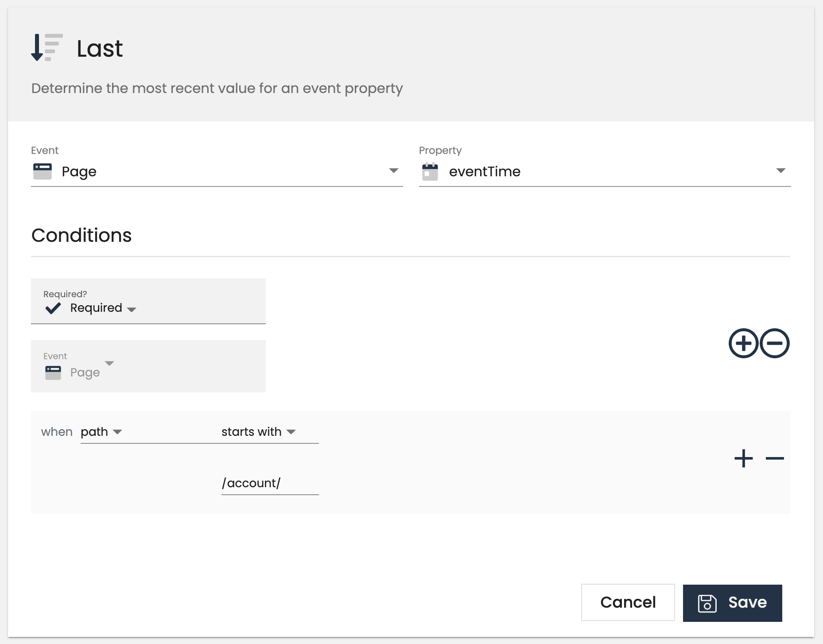Click the Page event browser icon
The width and height of the screenshot is (823, 644).
(43, 171)
